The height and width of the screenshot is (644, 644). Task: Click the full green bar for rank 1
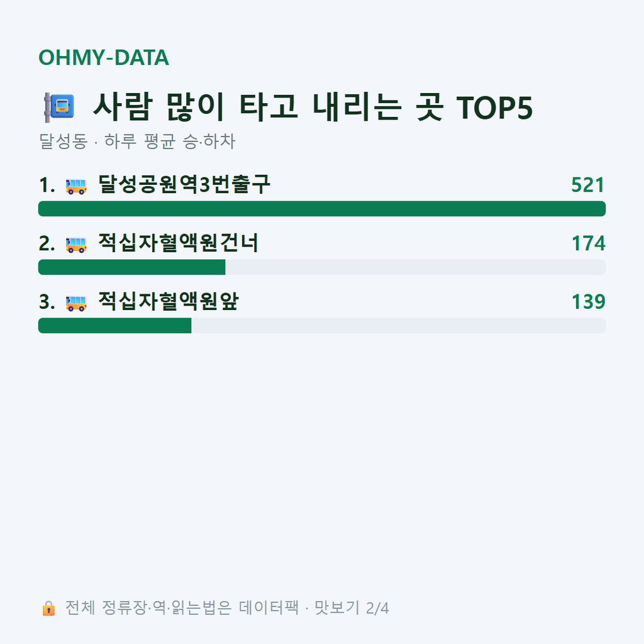322,209
